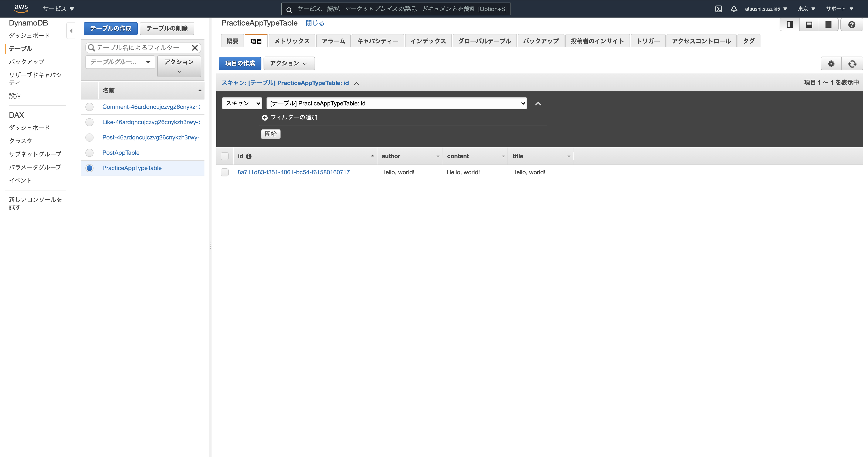Switch to side-by-side split layout icon
The height and width of the screenshot is (457, 868).
pos(790,25)
